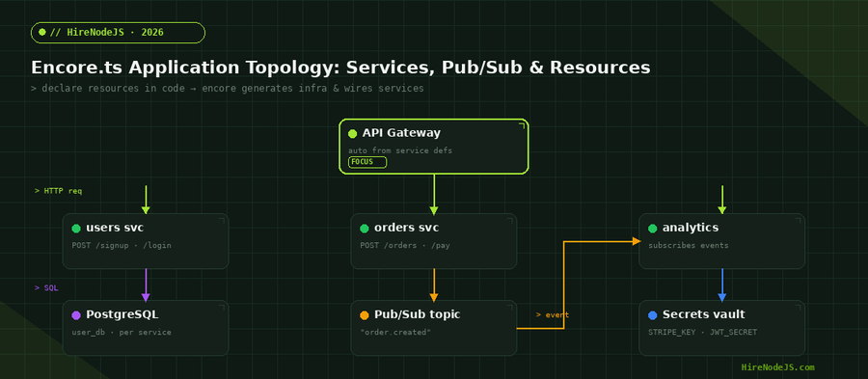
Task: Click the '> event' label
Action: click(x=553, y=314)
